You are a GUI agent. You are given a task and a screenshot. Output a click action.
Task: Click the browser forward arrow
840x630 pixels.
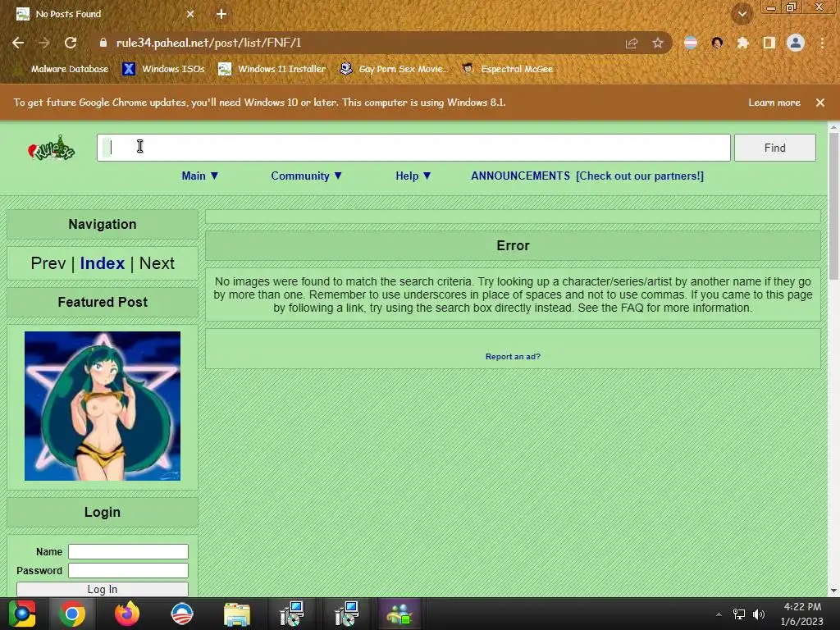click(44, 43)
